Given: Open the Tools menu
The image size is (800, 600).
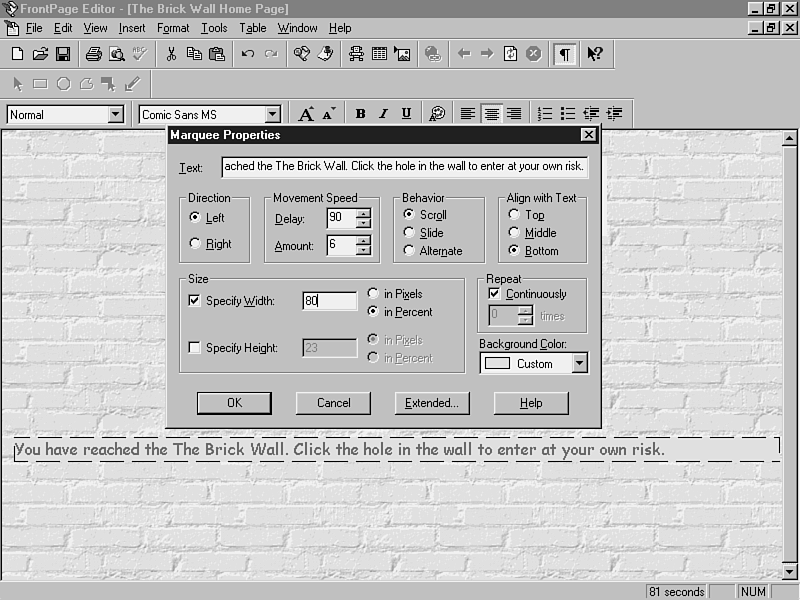Looking at the screenshot, I should pyautogui.click(x=214, y=28).
